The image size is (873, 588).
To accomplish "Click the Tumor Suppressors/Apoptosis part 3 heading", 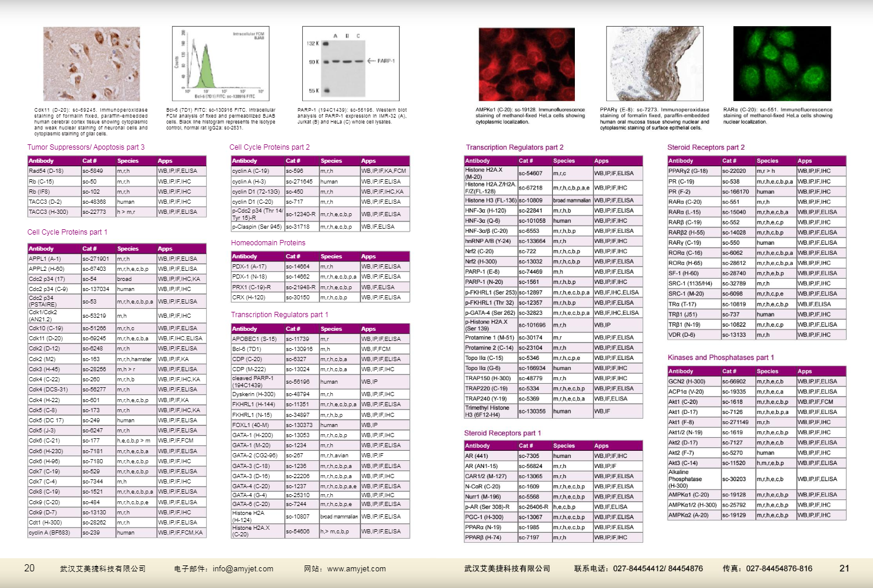I will 86,147.
